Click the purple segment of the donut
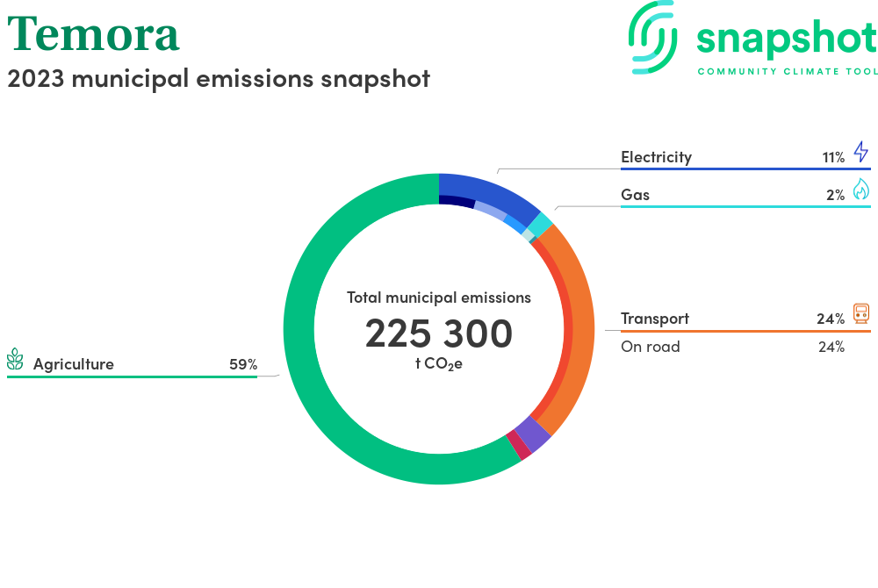 (x=533, y=434)
